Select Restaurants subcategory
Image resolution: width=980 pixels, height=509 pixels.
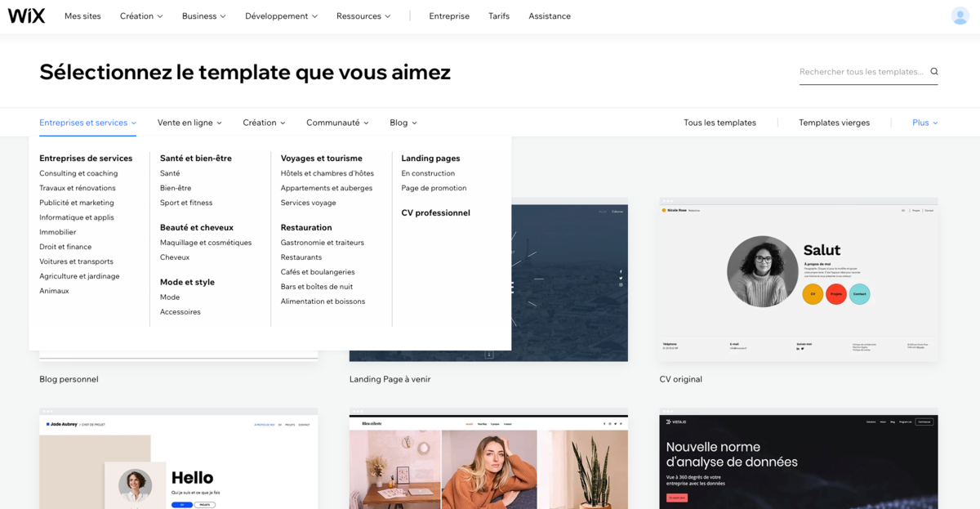pyautogui.click(x=301, y=257)
